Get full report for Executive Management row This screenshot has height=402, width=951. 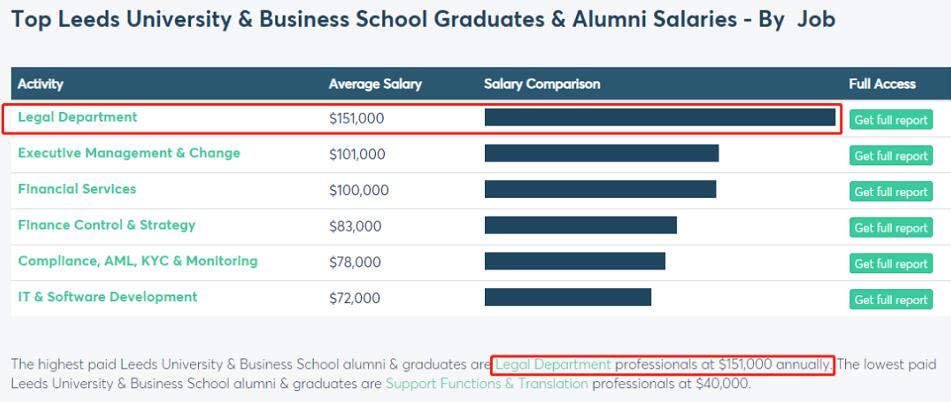click(890, 156)
